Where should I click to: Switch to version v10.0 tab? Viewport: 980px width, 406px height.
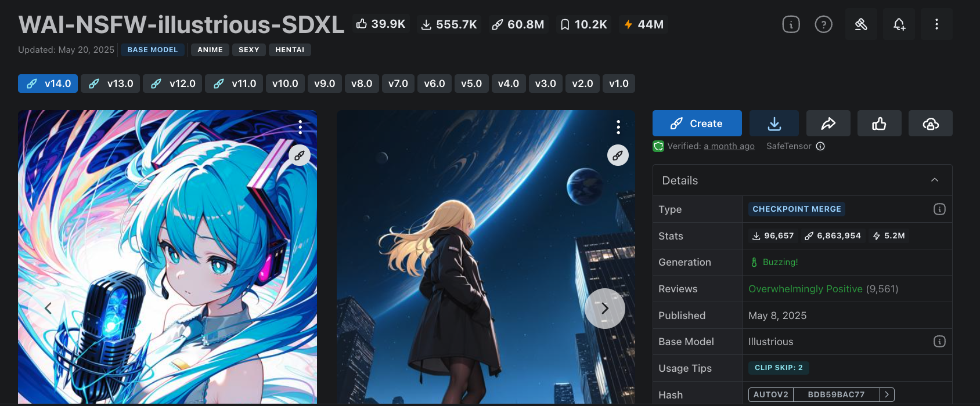point(285,84)
